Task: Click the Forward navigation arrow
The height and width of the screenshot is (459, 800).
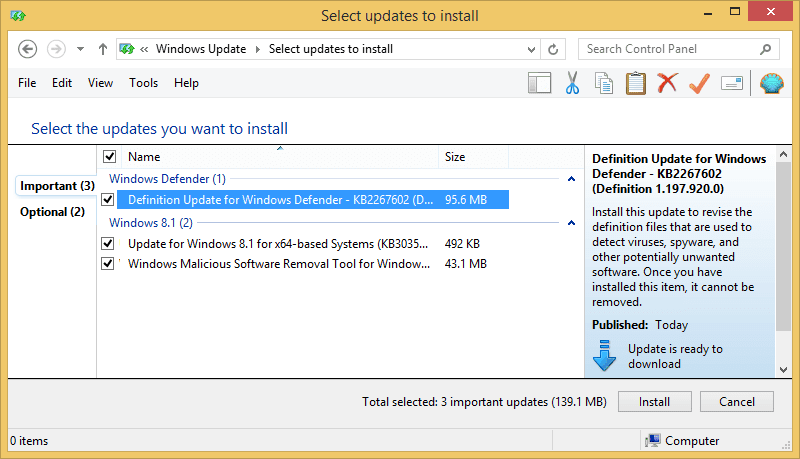Action: (56, 49)
